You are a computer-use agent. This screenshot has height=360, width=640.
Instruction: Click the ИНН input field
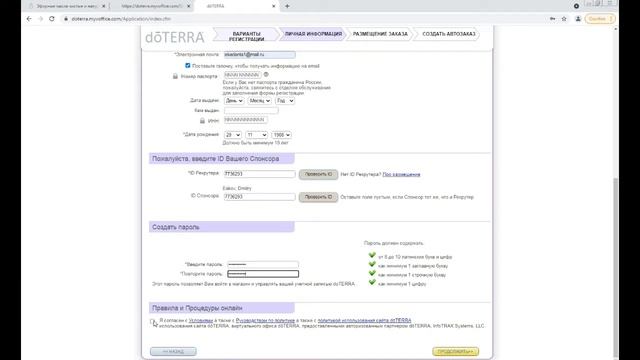246,120
